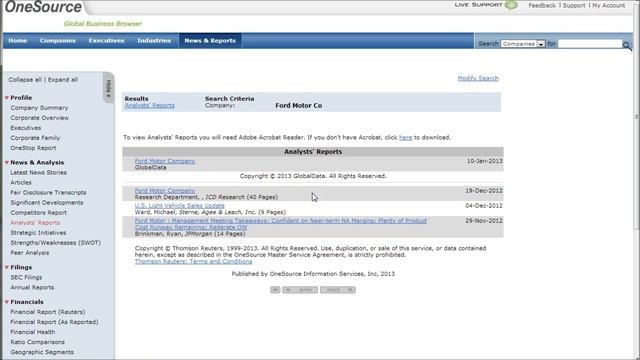The height and width of the screenshot is (360, 640).
Task: Hide the sidebar with Hide tab
Action: coord(108,88)
